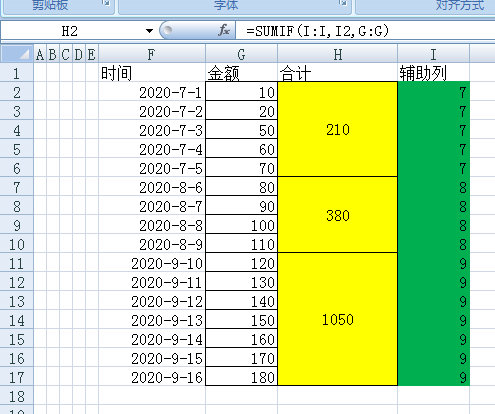Select column C header
The height and width of the screenshot is (414, 495).
coord(66,54)
